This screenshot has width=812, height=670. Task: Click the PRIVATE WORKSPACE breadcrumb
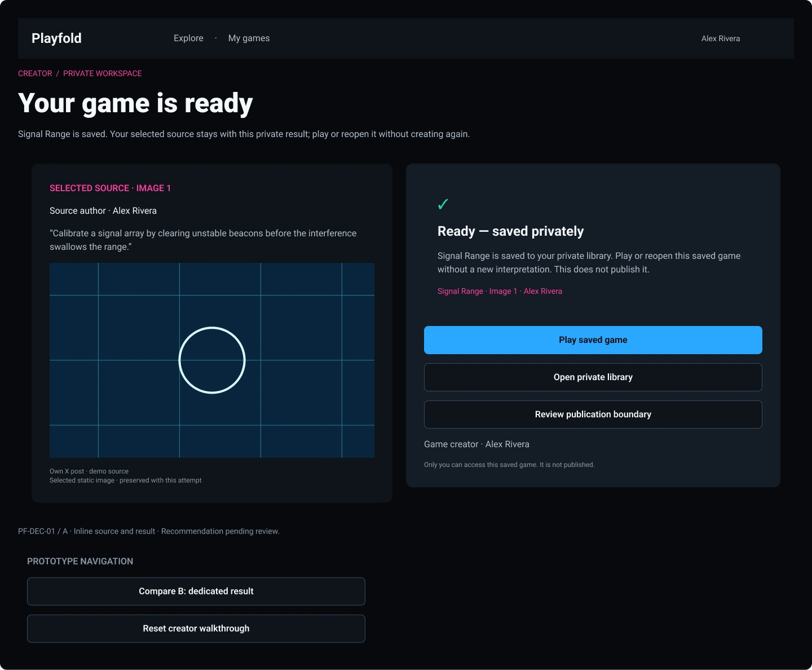[103, 73]
